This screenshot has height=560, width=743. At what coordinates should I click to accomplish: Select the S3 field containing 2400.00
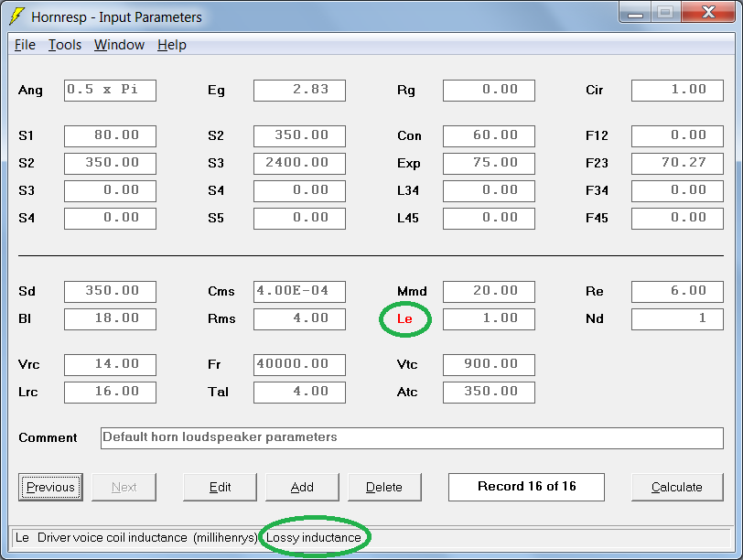[x=299, y=164]
